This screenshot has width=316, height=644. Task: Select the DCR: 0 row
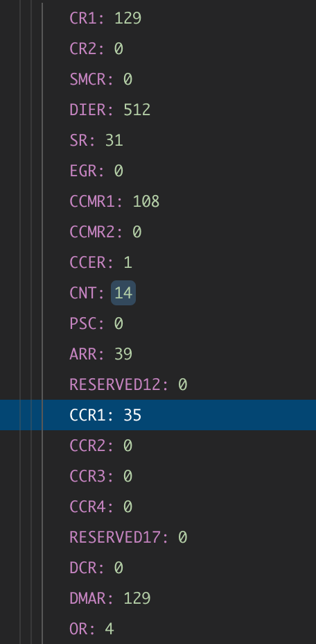[158, 568]
